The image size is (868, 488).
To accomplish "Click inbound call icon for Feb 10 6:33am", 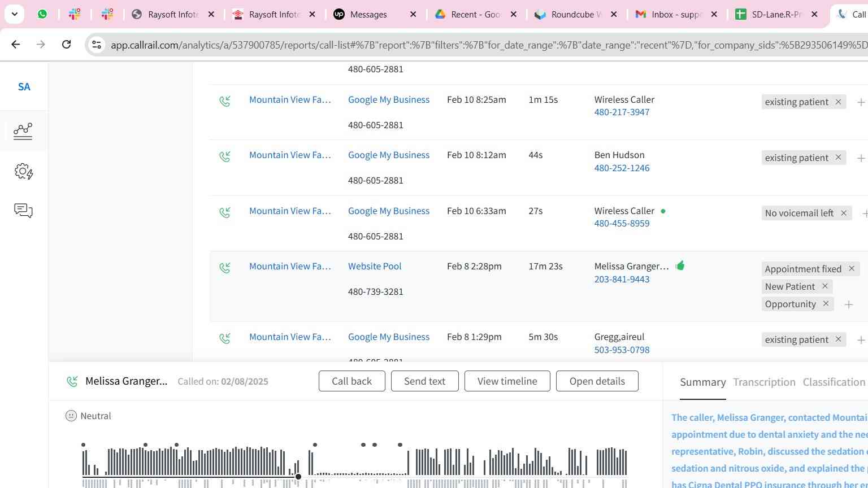I will point(225,212).
